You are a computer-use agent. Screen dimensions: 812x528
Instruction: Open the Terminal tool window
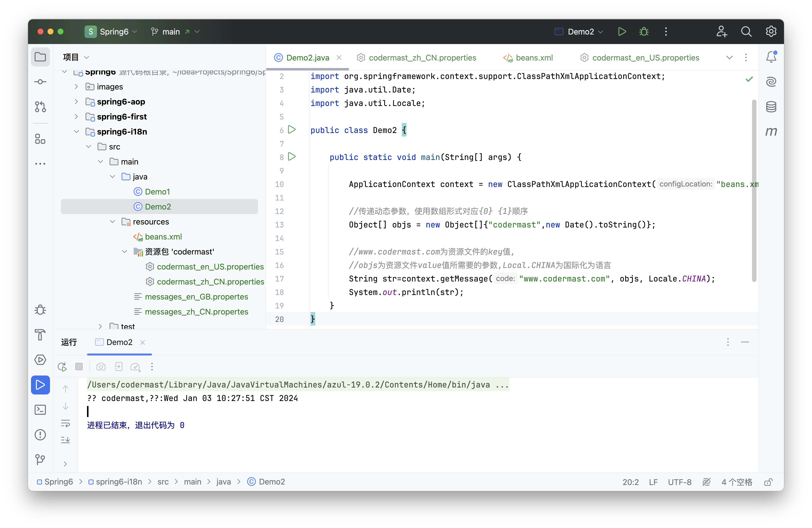pos(40,410)
